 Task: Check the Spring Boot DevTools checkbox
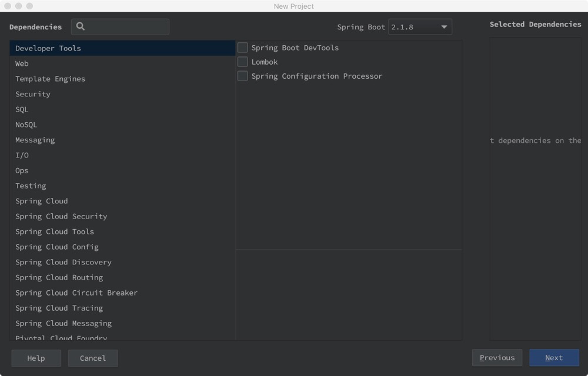(242, 48)
